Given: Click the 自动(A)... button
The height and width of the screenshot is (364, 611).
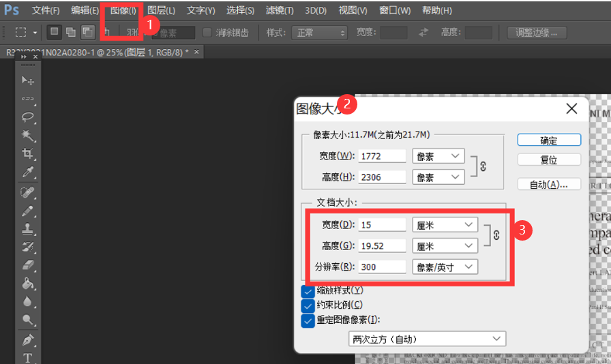Looking at the screenshot, I should pyautogui.click(x=549, y=185).
